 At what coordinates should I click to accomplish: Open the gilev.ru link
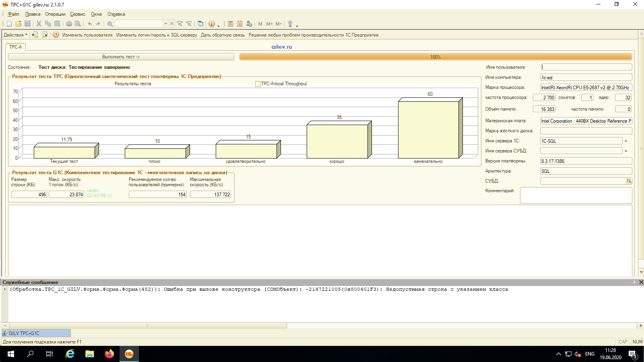click(x=282, y=47)
